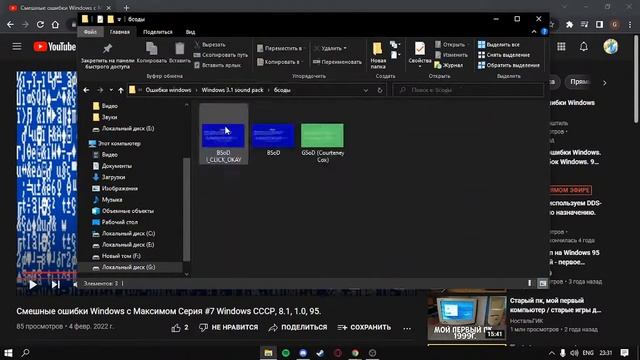Viewport: 640px width, 360px height.
Task: Click History (Журнал) in the ribbon
Action: click(x=449, y=65)
